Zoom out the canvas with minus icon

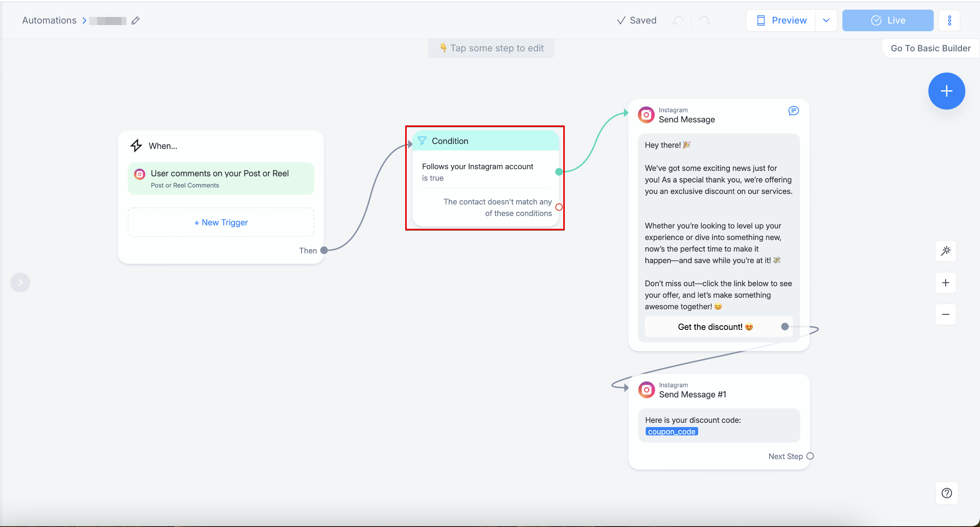pyautogui.click(x=946, y=314)
